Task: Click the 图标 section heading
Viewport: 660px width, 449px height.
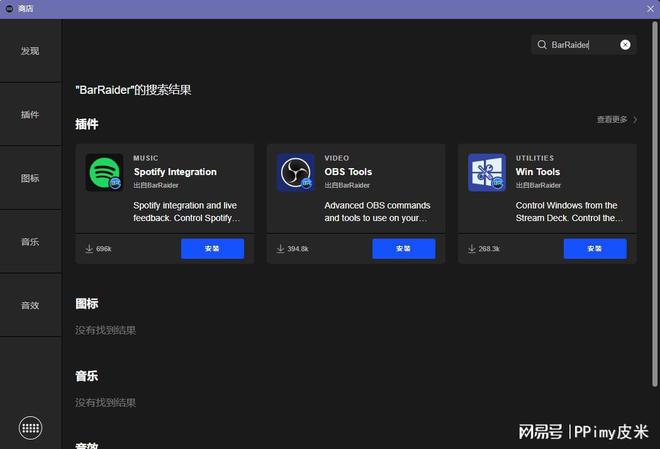Action: [87, 303]
